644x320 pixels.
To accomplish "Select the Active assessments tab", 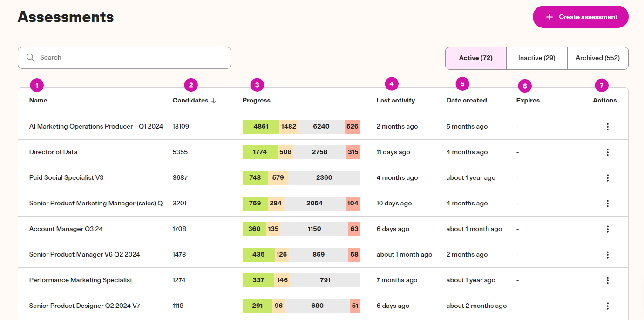I will coord(475,58).
